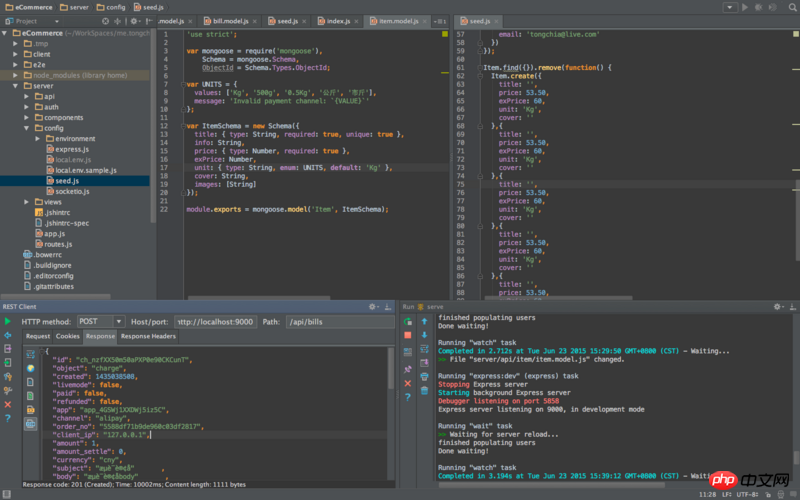This screenshot has width=800, height=500.
Task: Toggle soft wraps in Run console
Action: (x=424, y=349)
